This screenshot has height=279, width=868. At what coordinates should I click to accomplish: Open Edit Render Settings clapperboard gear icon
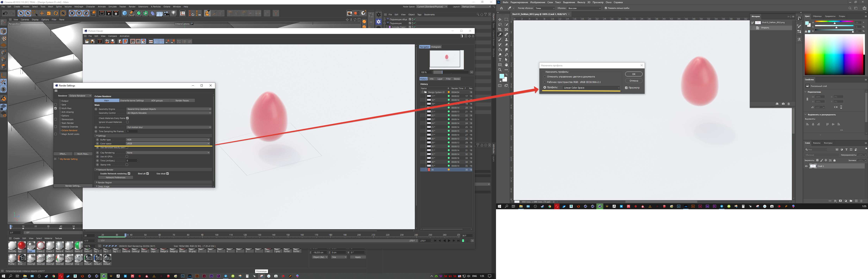[x=116, y=13]
